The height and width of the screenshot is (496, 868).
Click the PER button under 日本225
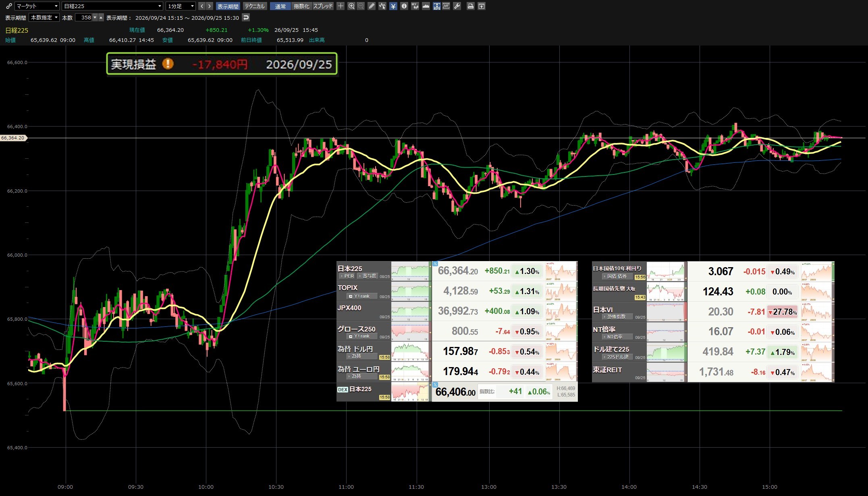pyautogui.click(x=347, y=276)
